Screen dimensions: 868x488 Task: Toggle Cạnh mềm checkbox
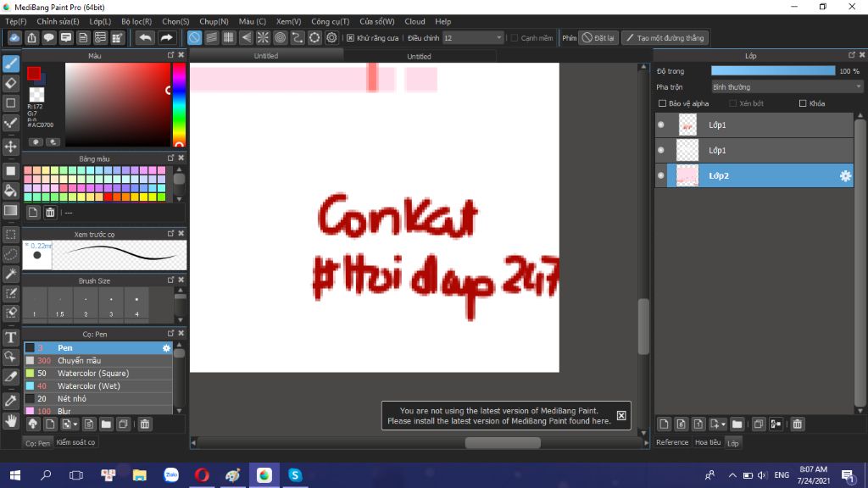515,38
